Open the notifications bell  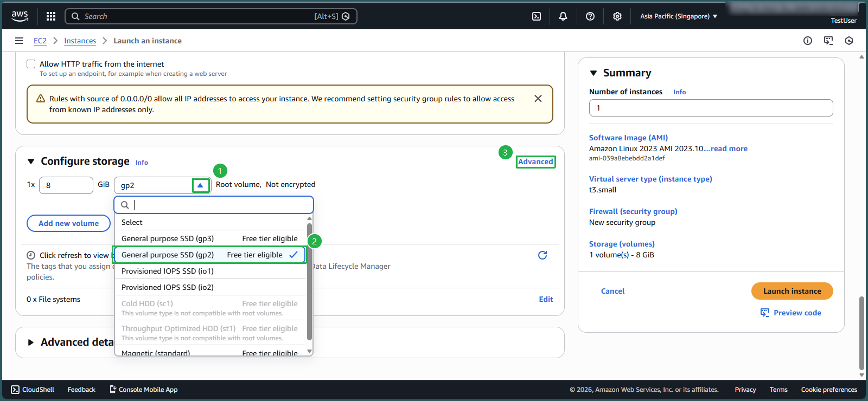(x=563, y=16)
